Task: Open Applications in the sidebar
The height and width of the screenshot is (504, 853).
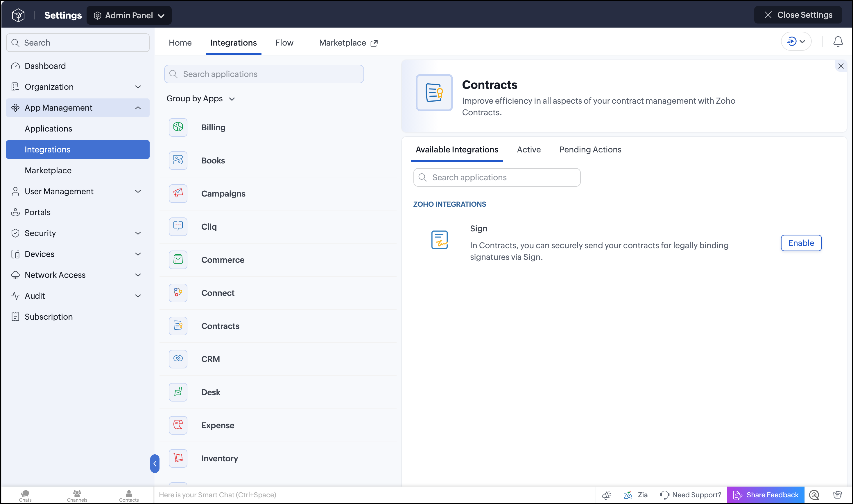Action: click(x=78, y=128)
